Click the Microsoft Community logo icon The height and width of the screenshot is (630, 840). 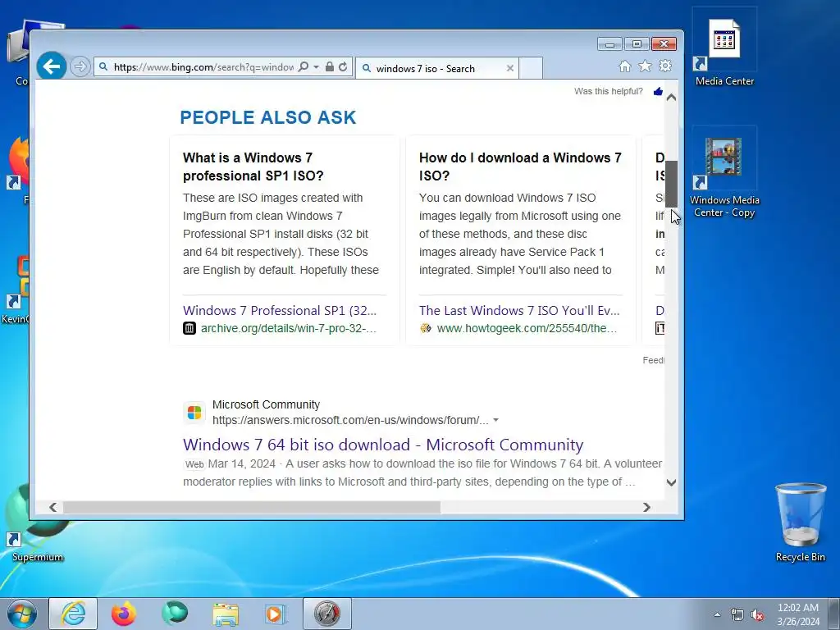(x=194, y=413)
